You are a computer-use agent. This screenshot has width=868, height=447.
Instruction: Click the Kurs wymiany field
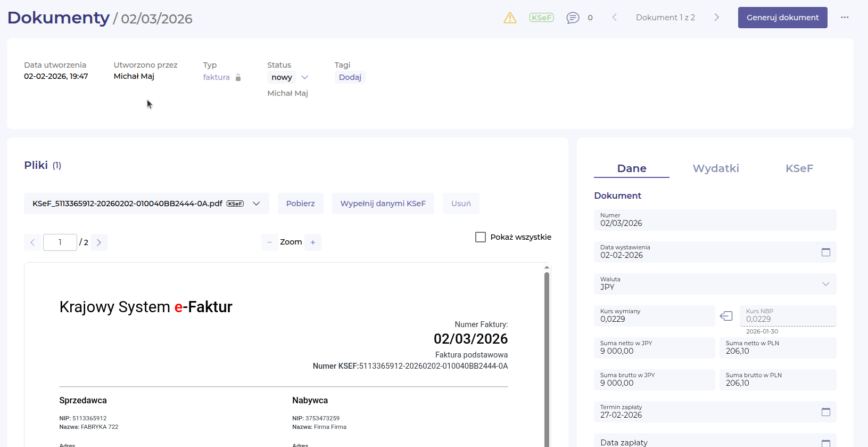(x=655, y=316)
